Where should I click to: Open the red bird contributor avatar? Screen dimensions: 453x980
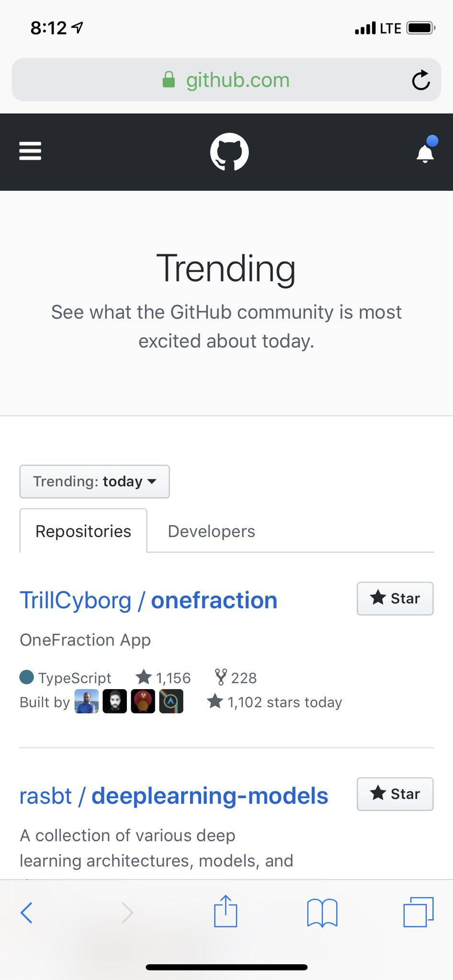(143, 702)
